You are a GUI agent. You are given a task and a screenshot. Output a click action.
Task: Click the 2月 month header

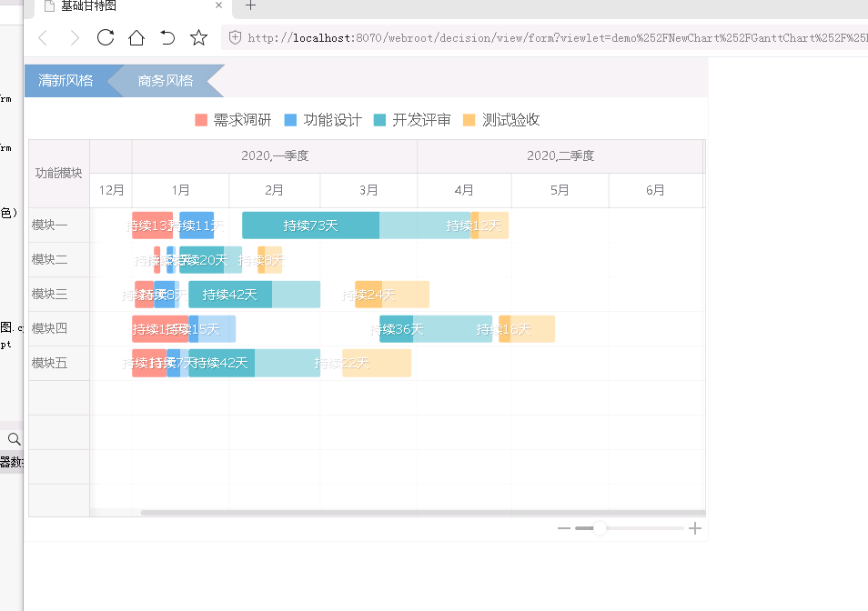[274, 191]
